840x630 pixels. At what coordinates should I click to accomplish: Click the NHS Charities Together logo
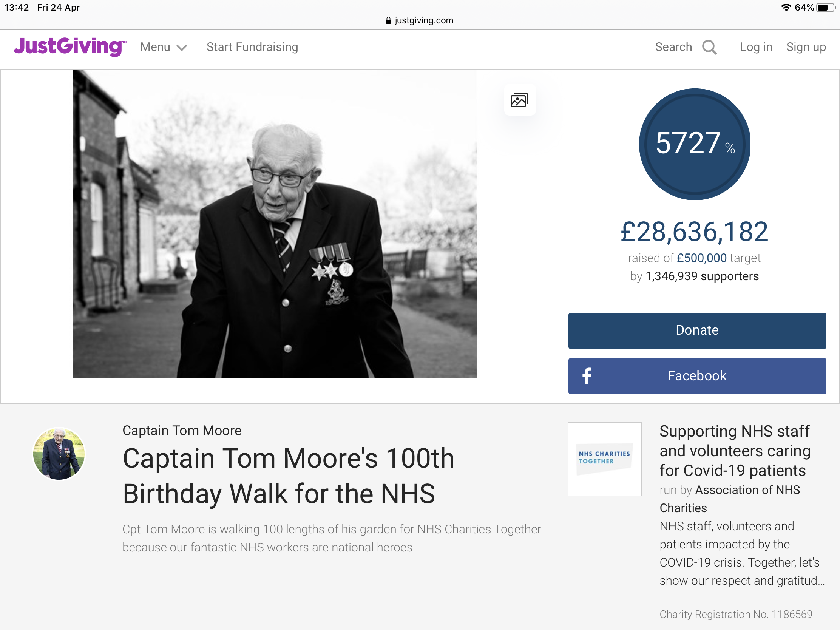(x=604, y=459)
